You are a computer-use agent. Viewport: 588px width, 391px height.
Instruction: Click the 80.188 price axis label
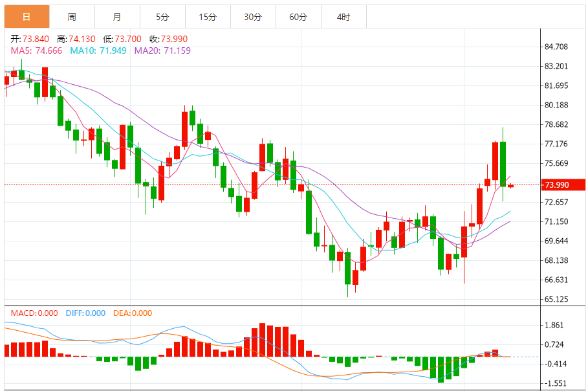[556, 105]
